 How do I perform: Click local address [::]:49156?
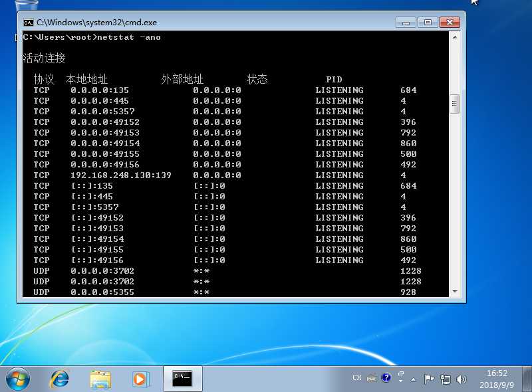[x=97, y=260]
